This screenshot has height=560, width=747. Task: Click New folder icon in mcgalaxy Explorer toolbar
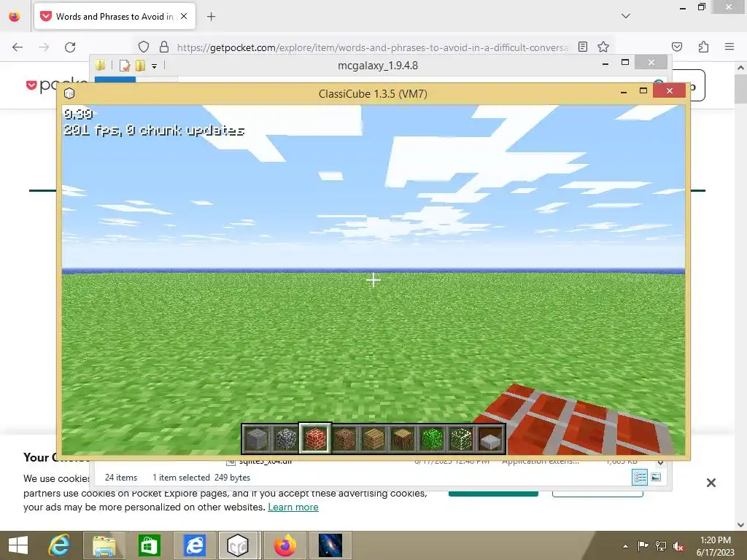[x=140, y=65]
